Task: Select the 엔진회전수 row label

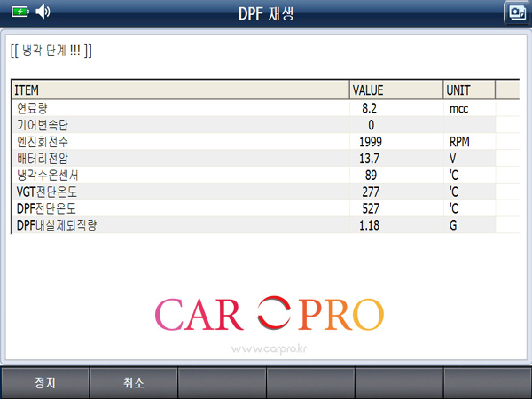Action: click(x=43, y=142)
